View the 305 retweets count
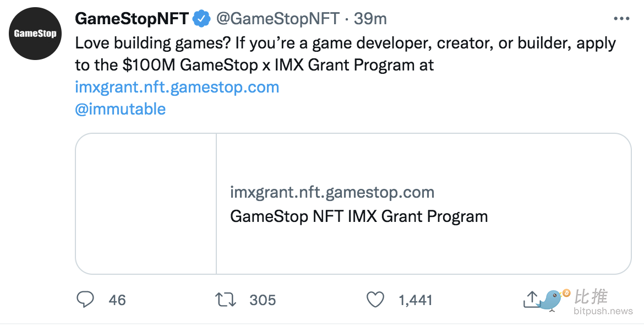The height and width of the screenshot is (326, 644). pos(263,300)
